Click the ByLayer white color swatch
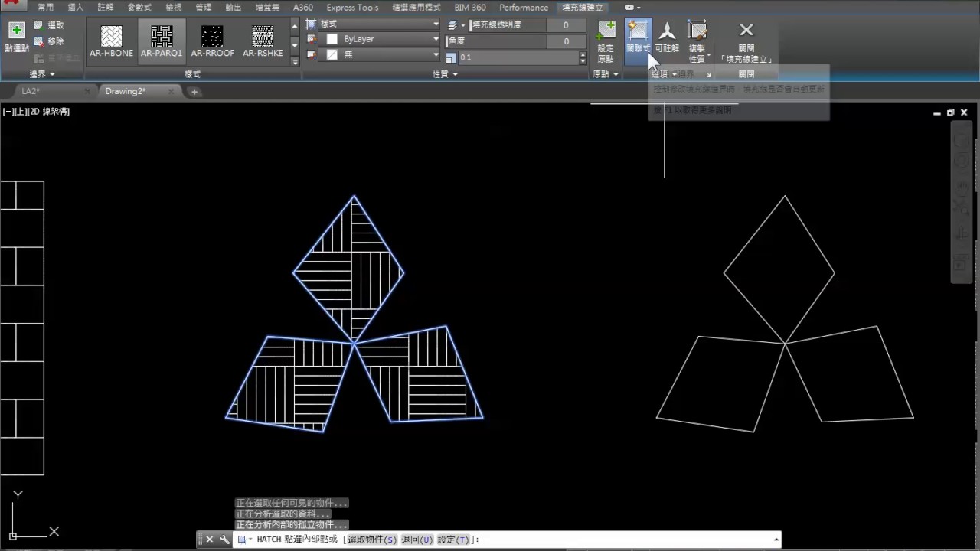This screenshot has height=551, width=980. 332,39
